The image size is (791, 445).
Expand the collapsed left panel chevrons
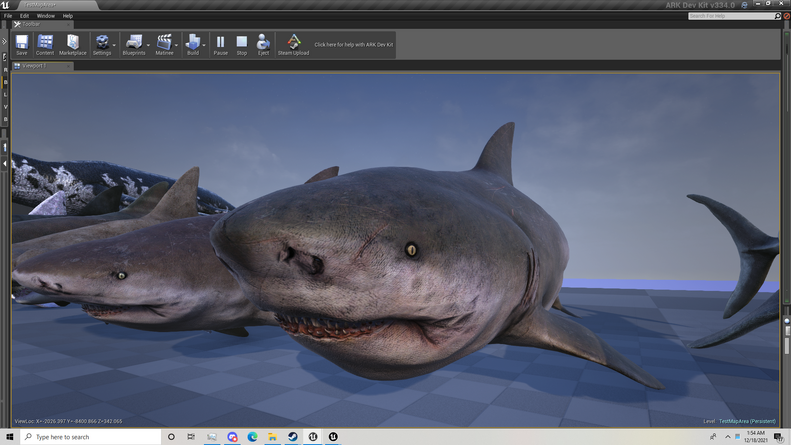4,41
